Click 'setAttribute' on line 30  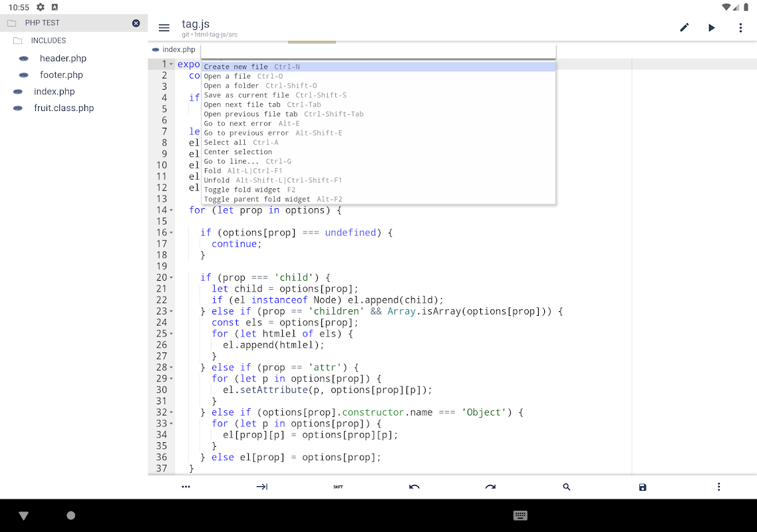click(274, 390)
